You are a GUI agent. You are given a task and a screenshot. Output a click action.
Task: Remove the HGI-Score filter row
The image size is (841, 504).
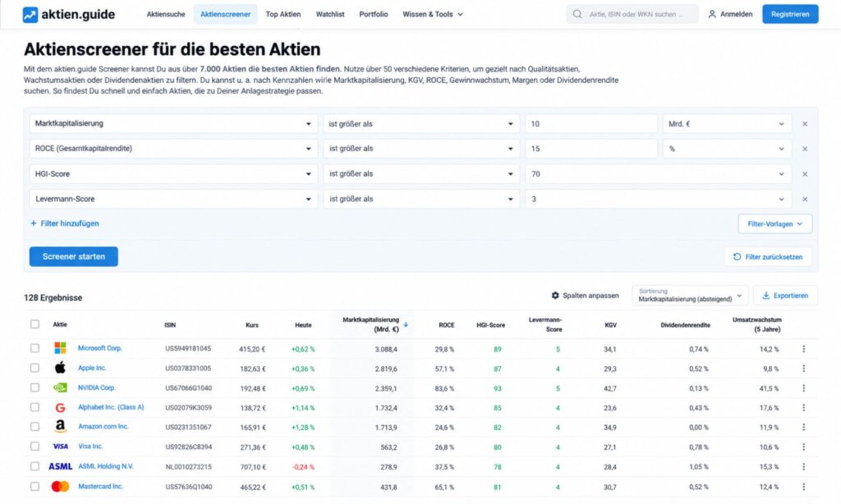(x=805, y=174)
